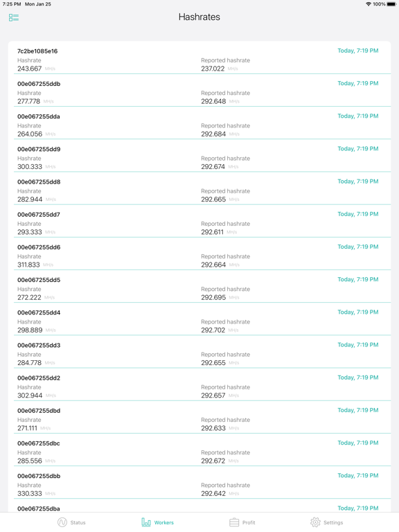Tap the 330.333 hashrate value

[30, 493]
